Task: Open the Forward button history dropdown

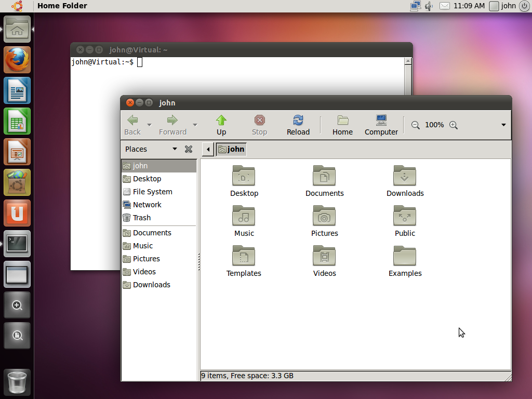Action: (x=195, y=125)
